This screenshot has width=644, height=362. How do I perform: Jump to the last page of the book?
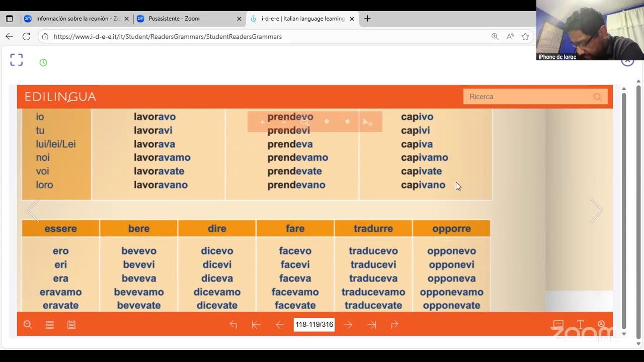(371, 325)
